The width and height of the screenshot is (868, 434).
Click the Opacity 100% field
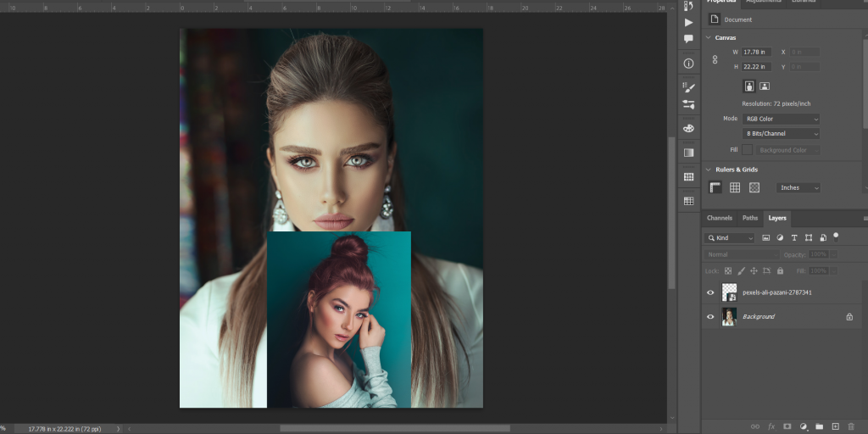click(818, 254)
